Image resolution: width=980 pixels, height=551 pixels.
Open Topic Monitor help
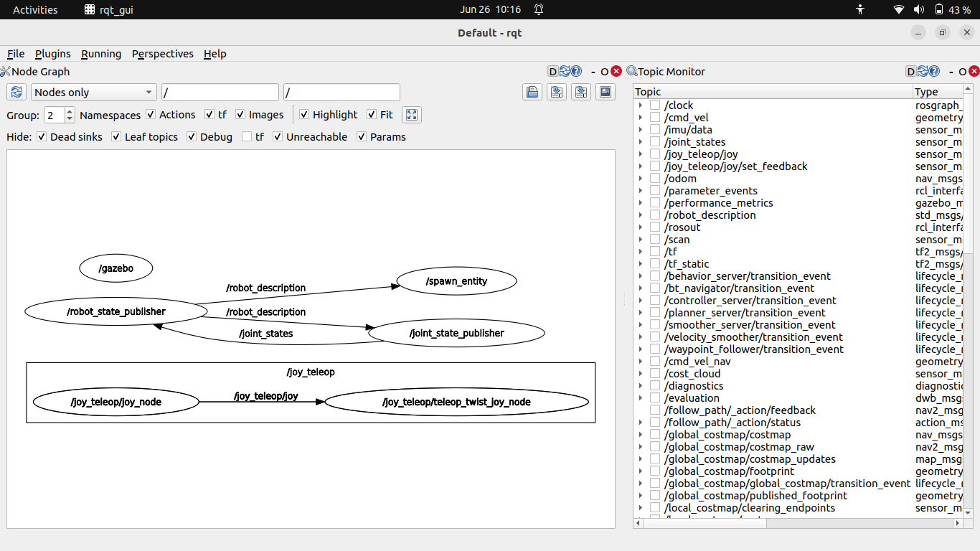point(935,71)
